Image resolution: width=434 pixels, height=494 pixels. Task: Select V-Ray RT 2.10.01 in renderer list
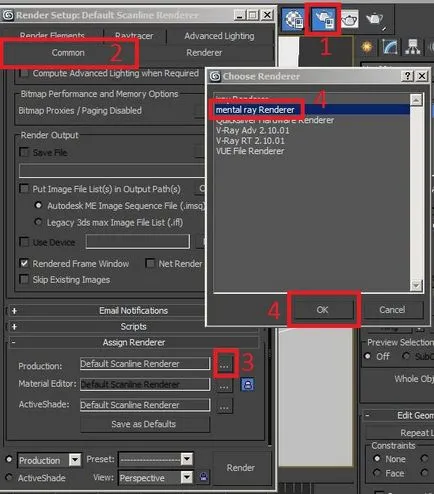(250, 141)
